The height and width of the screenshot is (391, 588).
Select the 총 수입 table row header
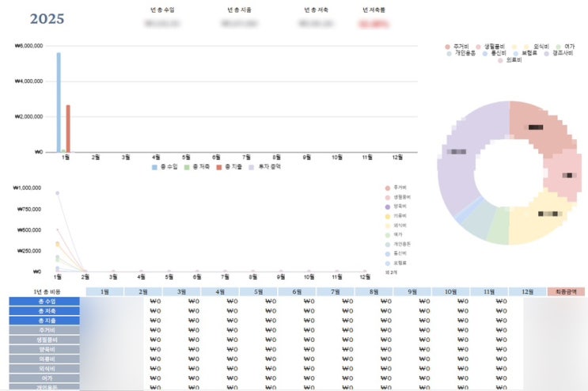click(44, 302)
